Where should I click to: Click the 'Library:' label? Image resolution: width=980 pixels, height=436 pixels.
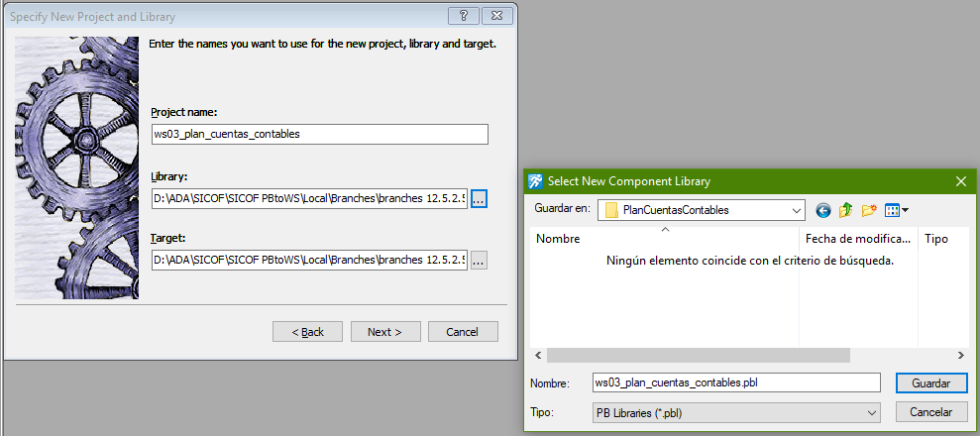(x=169, y=176)
